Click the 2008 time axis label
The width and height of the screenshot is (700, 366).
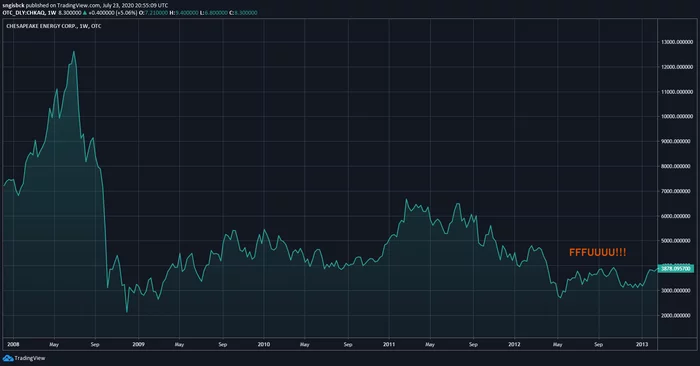13,345
